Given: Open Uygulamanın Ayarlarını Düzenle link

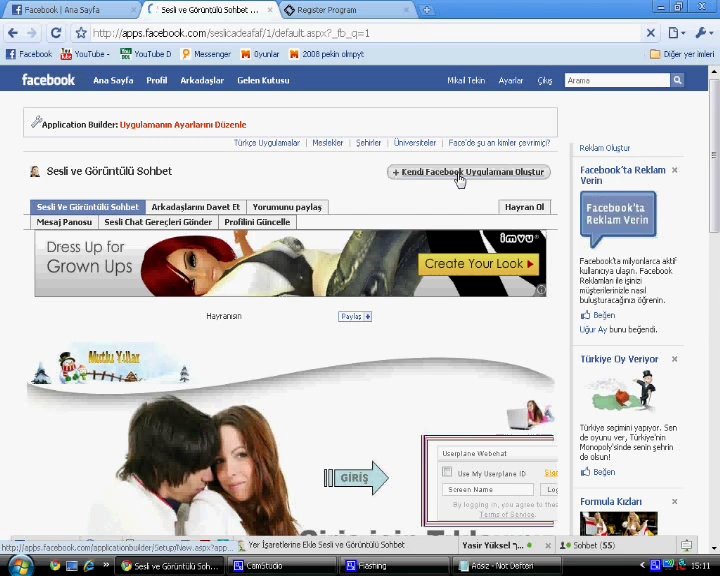Looking at the screenshot, I should pos(183,124).
